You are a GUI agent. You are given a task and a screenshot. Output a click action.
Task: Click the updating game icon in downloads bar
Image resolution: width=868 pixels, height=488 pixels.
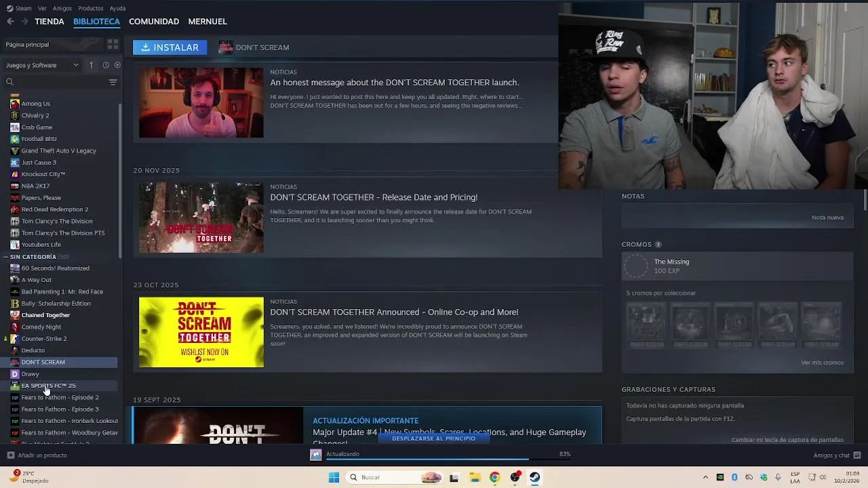(x=315, y=455)
